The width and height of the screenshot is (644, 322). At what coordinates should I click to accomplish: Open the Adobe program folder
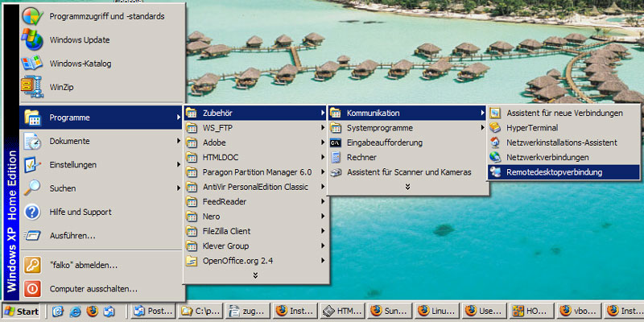click(x=255, y=142)
